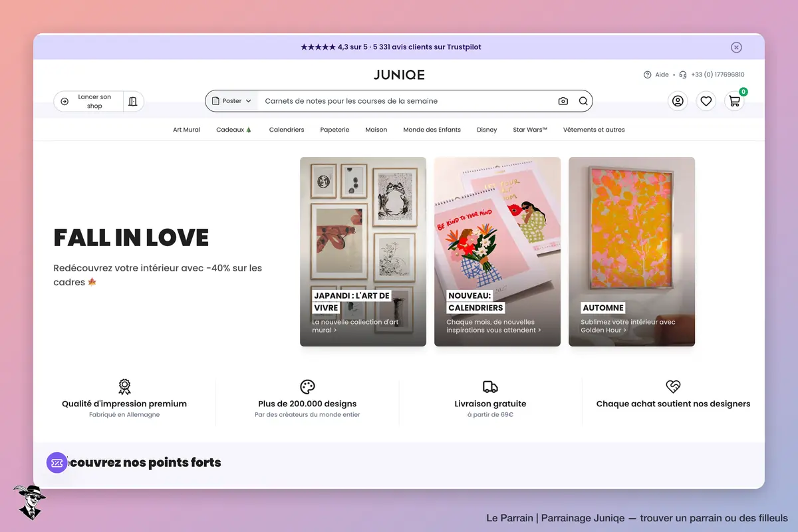Click the Plus de 200.000 designs text
Image resolution: width=798 pixels, height=532 pixels.
click(x=307, y=404)
